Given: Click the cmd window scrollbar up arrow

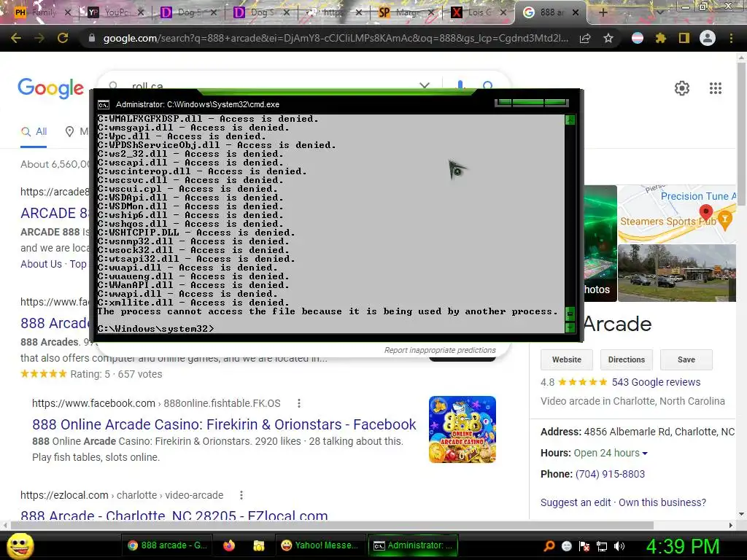Looking at the screenshot, I should pyautogui.click(x=570, y=120).
